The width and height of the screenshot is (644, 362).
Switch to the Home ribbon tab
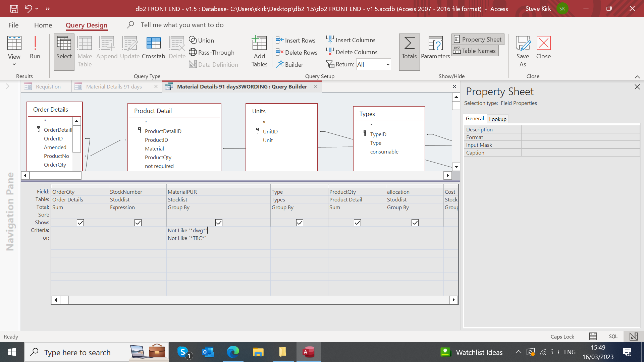[43, 25]
